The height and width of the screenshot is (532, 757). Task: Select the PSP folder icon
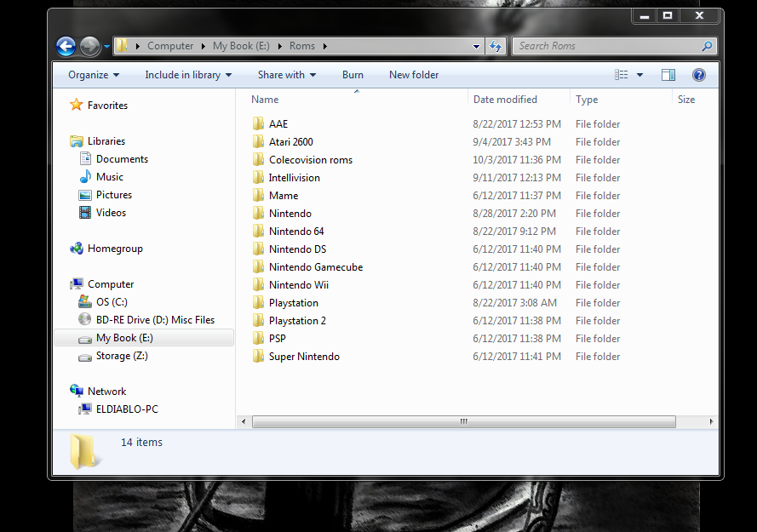[x=258, y=338]
